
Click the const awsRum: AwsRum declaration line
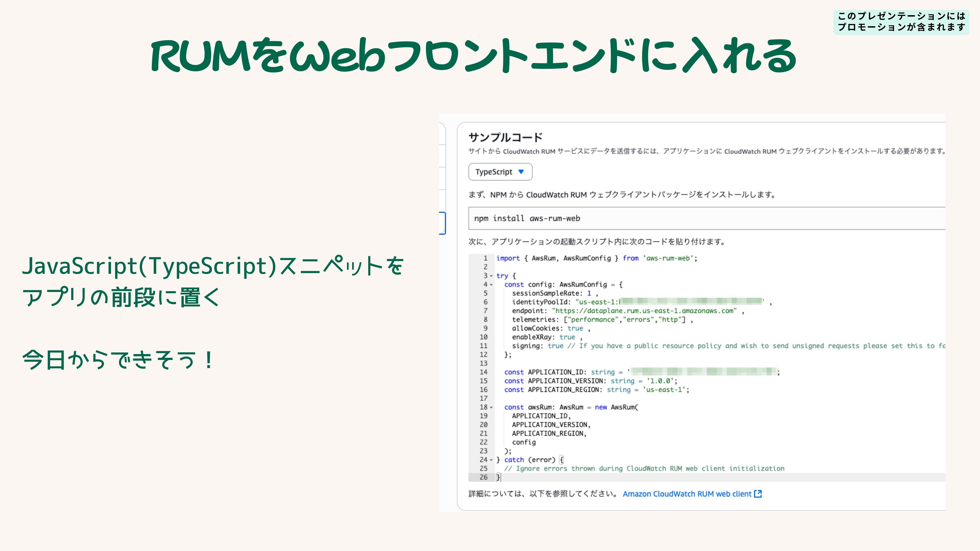[571, 407]
